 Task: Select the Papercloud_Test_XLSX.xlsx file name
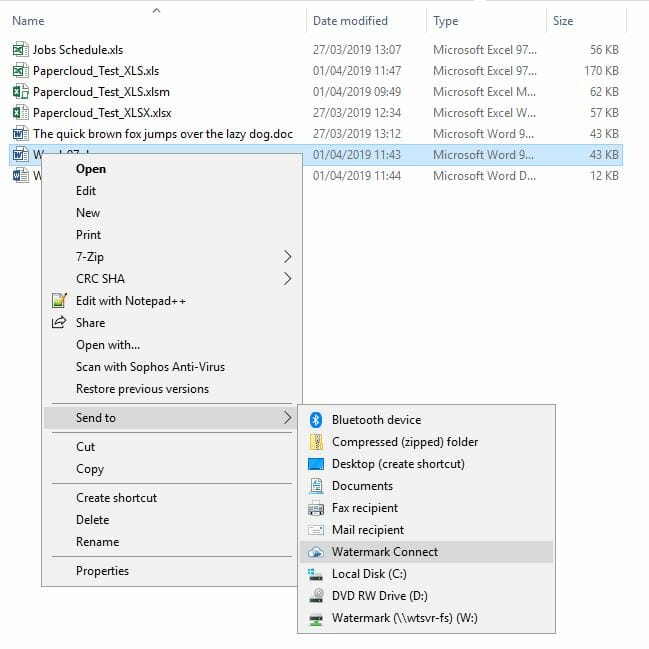point(102,113)
